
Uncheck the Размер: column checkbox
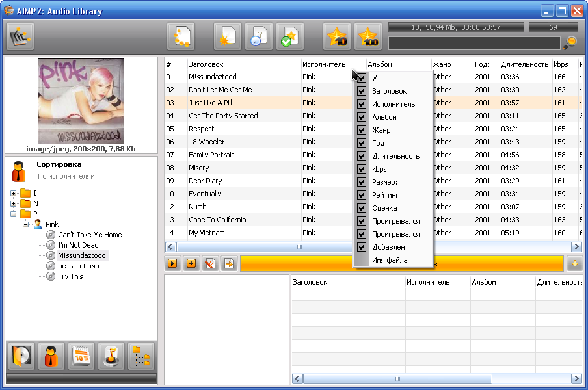(362, 182)
